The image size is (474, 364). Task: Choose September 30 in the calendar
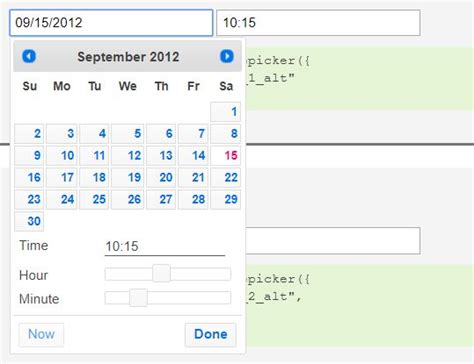[x=29, y=221]
